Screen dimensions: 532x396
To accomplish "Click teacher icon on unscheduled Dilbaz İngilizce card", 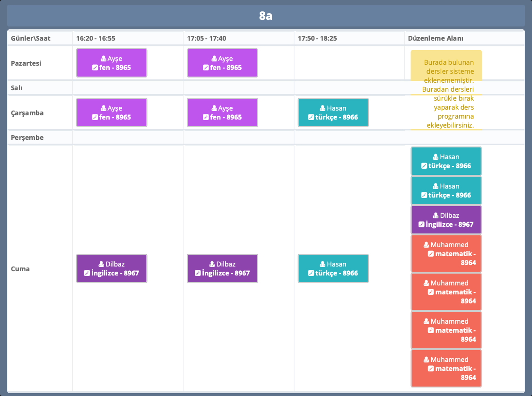I will coord(436,215).
